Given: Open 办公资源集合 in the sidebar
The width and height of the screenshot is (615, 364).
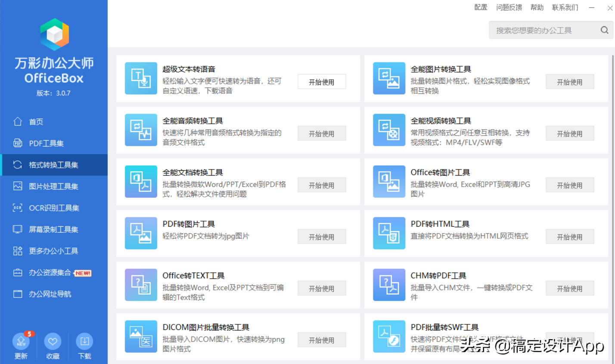Looking at the screenshot, I should [54, 272].
